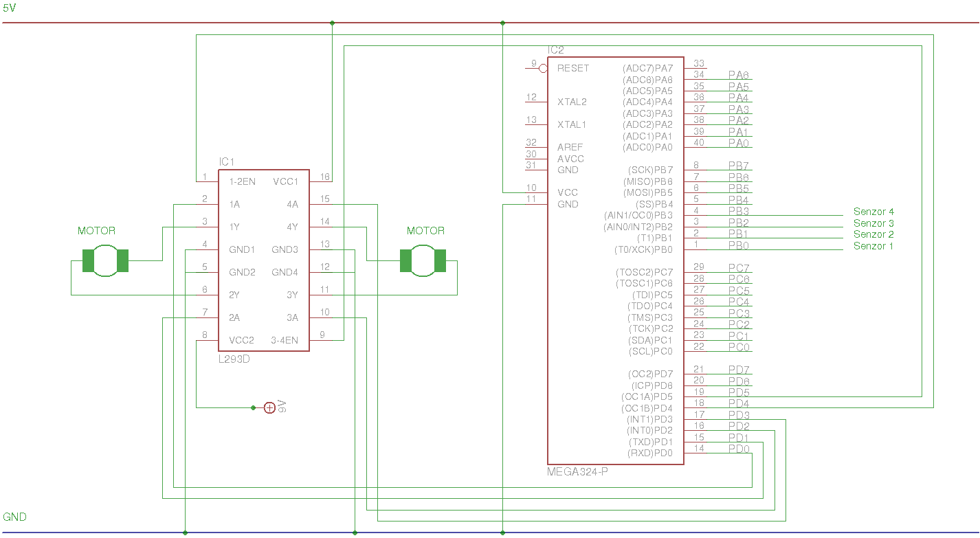Click the MOTOR label above the right motor
The image size is (980, 538).
425,231
